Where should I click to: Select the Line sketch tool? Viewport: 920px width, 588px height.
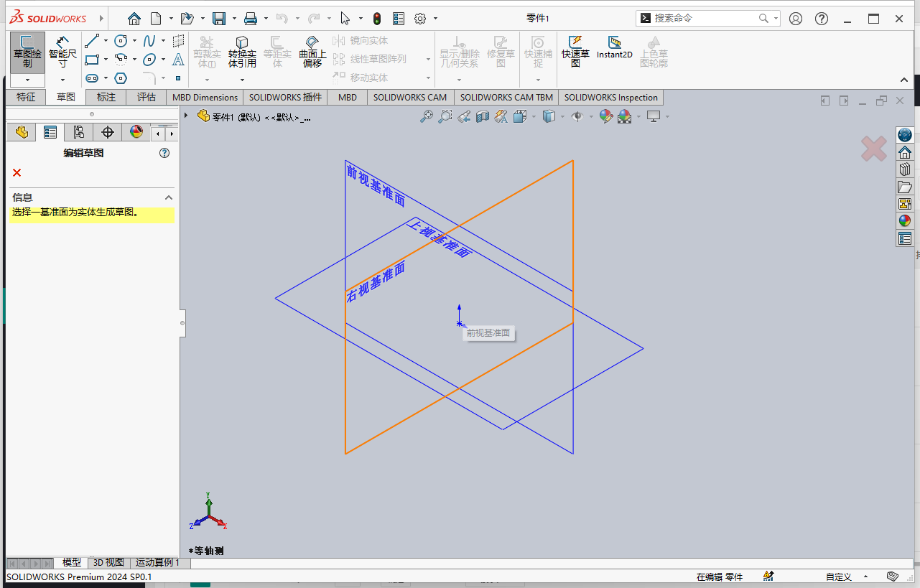[x=92, y=41]
